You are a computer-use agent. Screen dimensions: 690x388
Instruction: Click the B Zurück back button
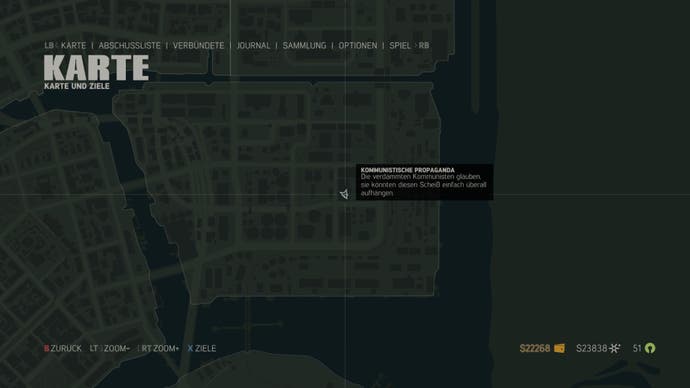[63, 348]
